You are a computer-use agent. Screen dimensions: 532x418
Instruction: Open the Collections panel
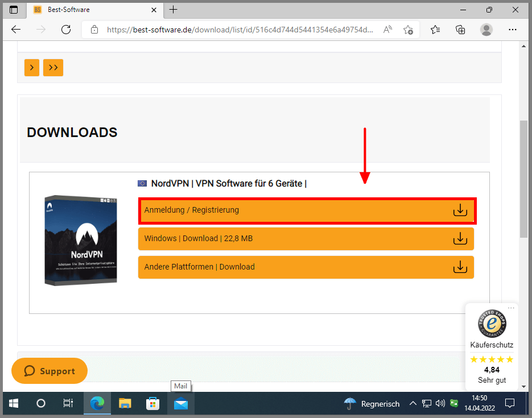pyautogui.click(x=460, y=30)
